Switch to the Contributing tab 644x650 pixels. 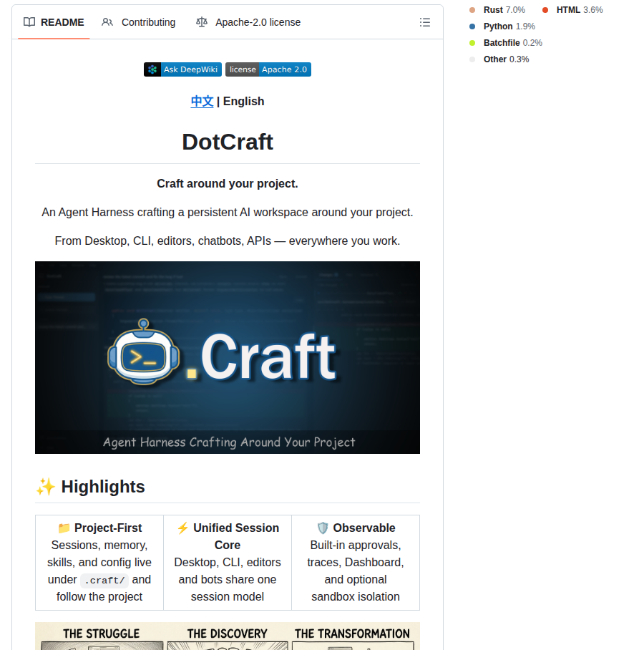tap(138, 22)
